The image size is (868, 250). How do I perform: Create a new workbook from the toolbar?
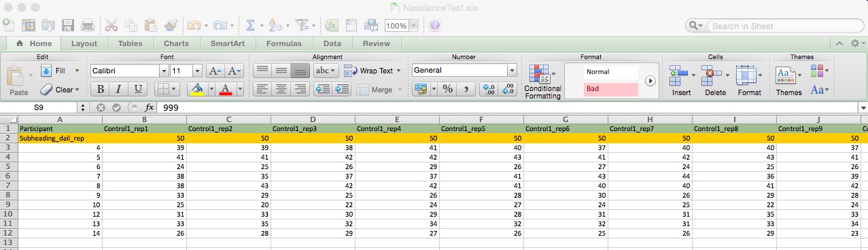(x=8, y=25)
